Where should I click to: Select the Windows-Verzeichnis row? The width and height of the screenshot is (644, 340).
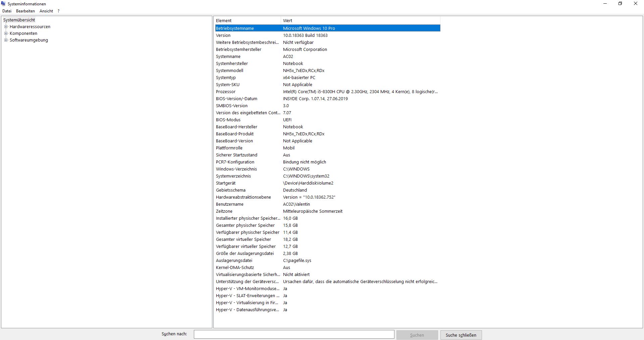tap(328, 169)
